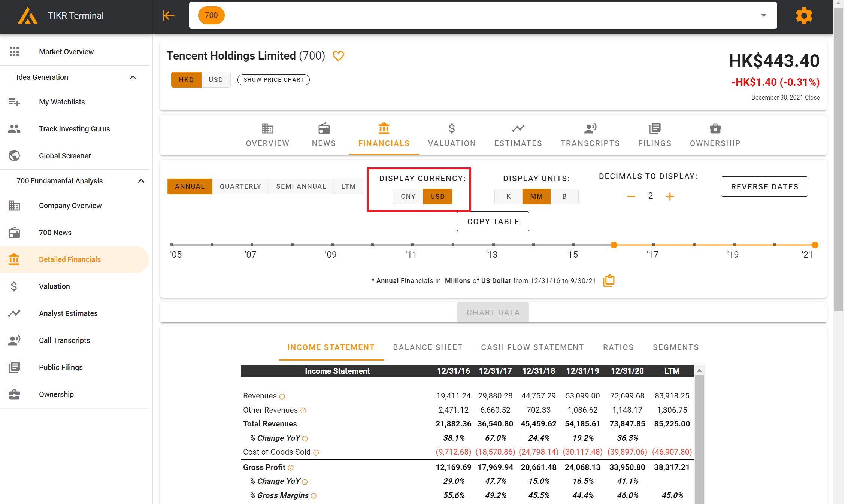Set the display units to K

[508, 197]
